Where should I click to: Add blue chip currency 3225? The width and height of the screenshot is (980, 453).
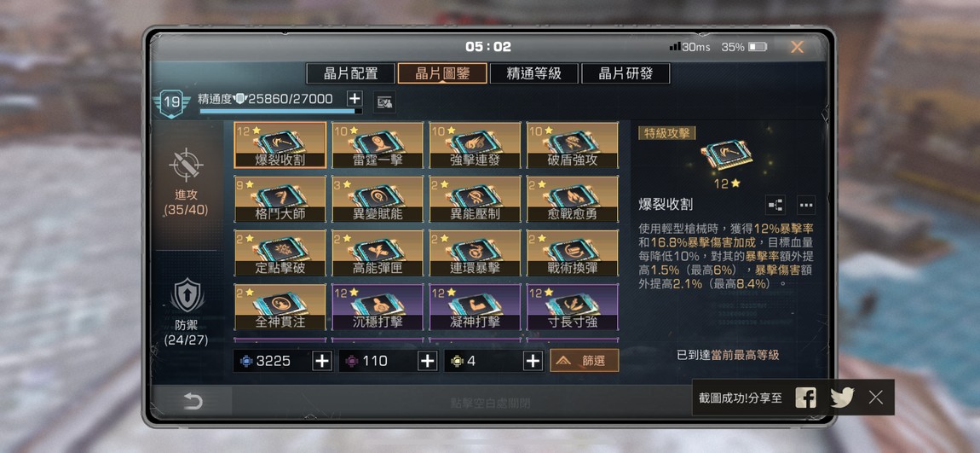[x=322, y=361]
